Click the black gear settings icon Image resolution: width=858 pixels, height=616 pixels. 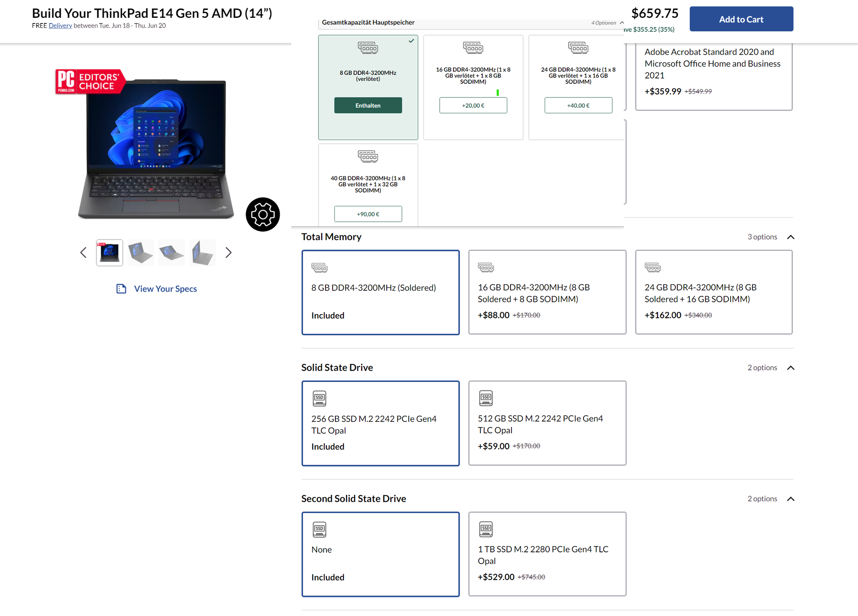[x=263, y=214]
